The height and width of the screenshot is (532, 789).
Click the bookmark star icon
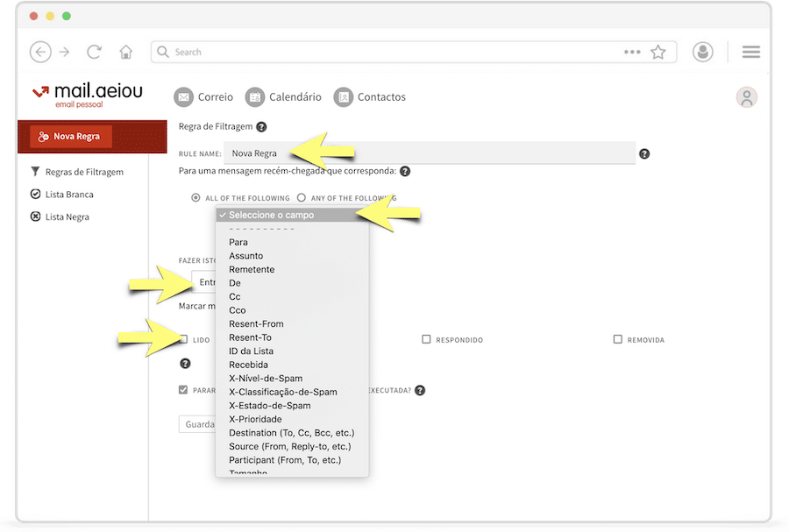657,52
